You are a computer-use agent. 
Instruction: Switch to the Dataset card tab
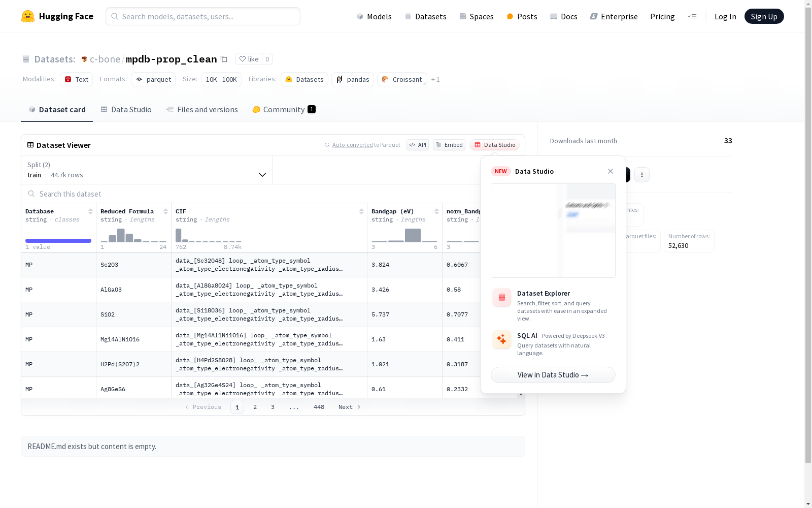(x=57, y=110)
